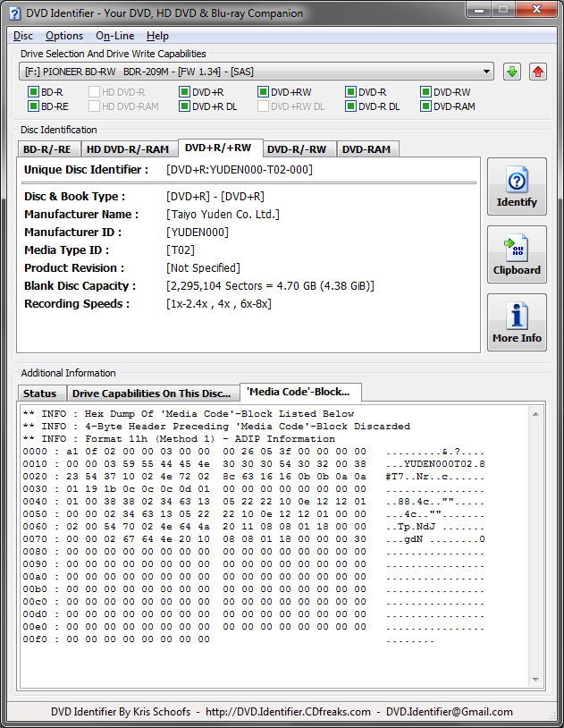
Task: Click Unique Disc Identifier value YUDEN000-T02-000
Action: click(240, 170)
